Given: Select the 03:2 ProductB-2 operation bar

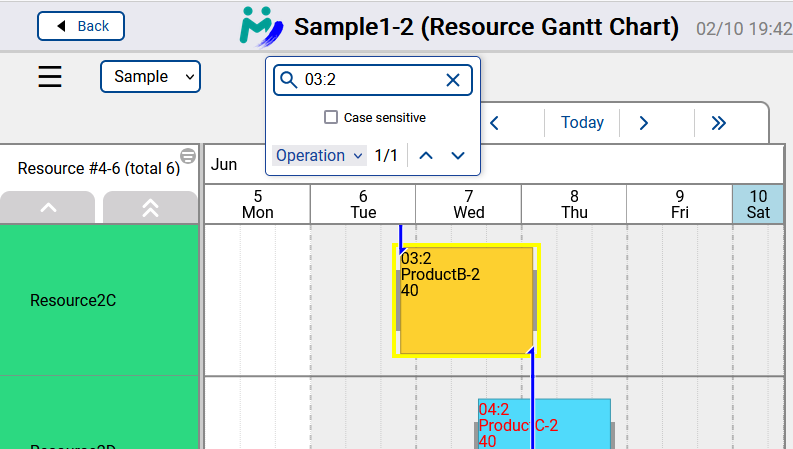Looking at the screenshot, I should [x=466, y=300].
